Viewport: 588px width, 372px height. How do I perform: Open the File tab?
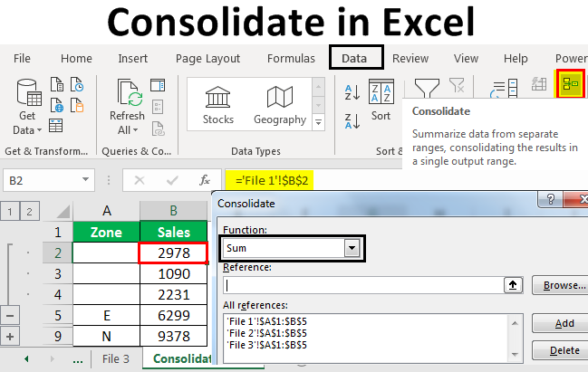(22, 59)
